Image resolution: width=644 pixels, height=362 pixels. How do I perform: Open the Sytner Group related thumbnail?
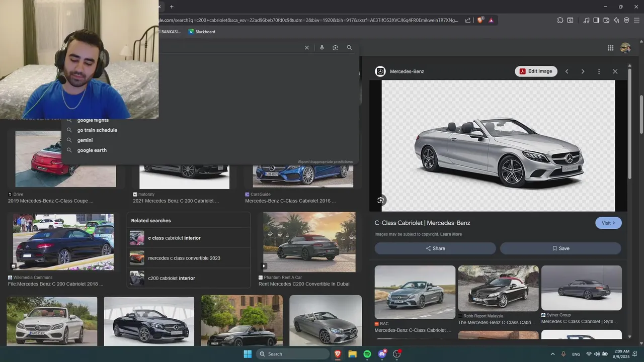[x=581, y=288]
